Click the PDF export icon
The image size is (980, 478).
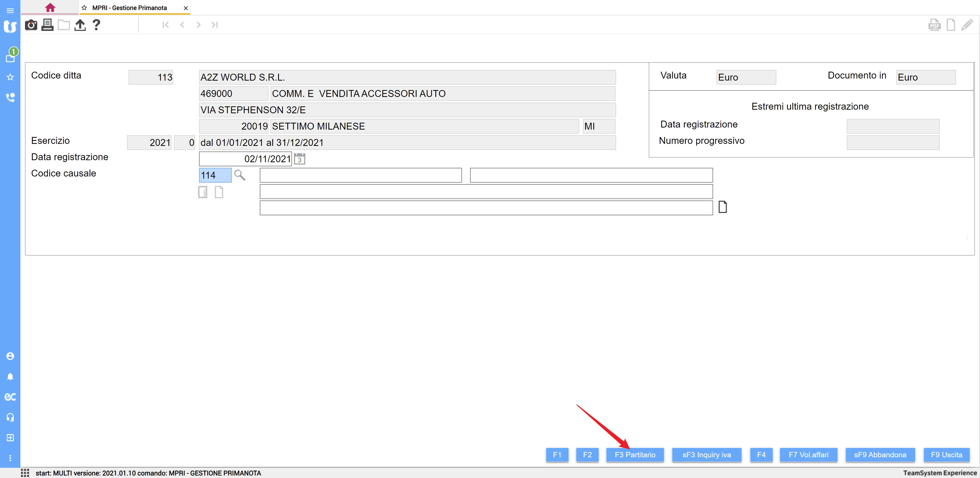[934, 25]
